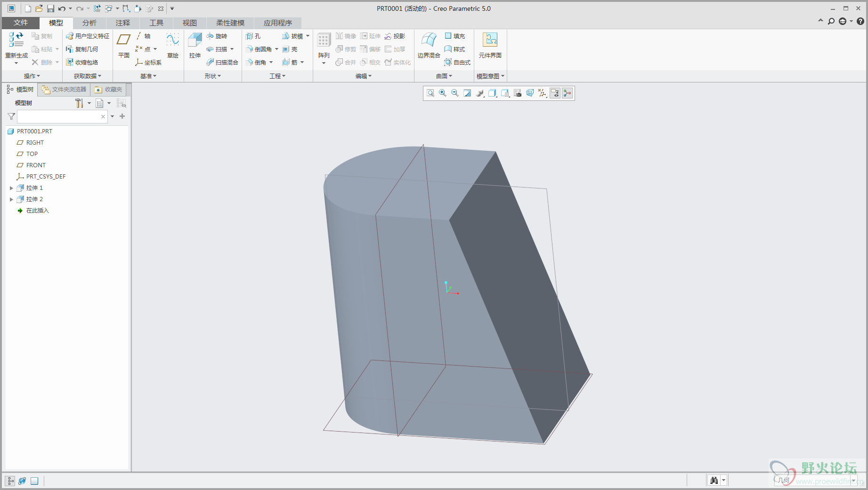Viewport: 868px width, 490px height.
Task: Zoom in using the graphics toolbar
Action: point(443,93)
